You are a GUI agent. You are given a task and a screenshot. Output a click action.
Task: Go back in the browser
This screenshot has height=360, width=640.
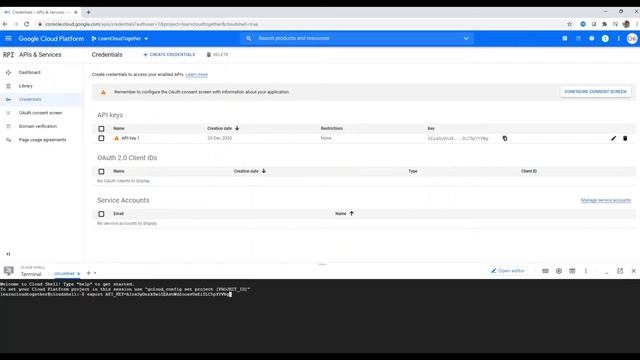[5, 24]
